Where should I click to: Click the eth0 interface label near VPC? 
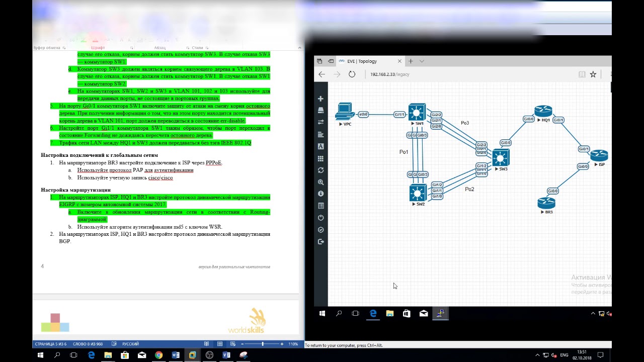363,115
